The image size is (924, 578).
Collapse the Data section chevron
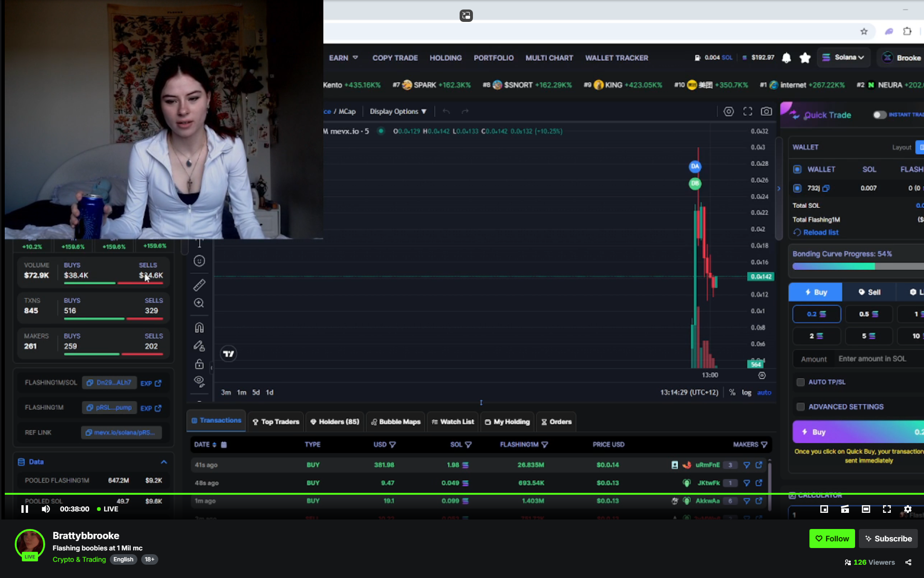click(164, 462)
